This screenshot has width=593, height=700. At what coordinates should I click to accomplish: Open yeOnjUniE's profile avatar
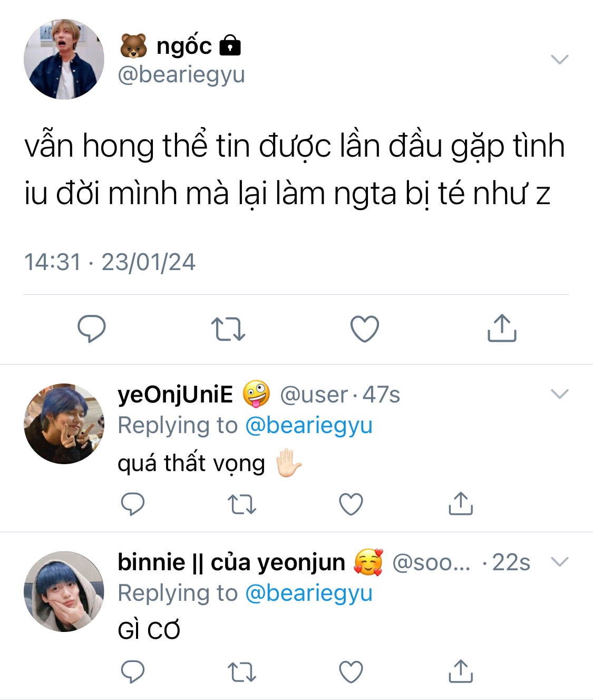point(64,424)
